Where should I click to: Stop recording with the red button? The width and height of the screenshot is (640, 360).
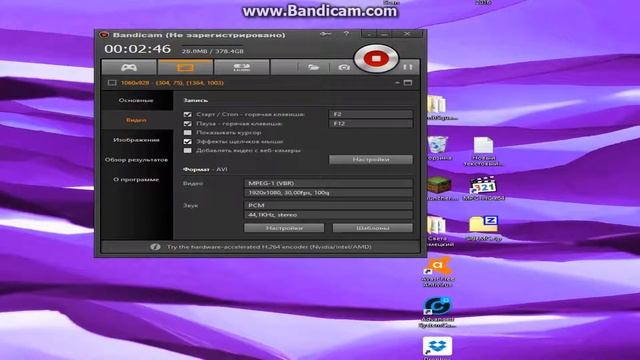(x=376, y=59)
